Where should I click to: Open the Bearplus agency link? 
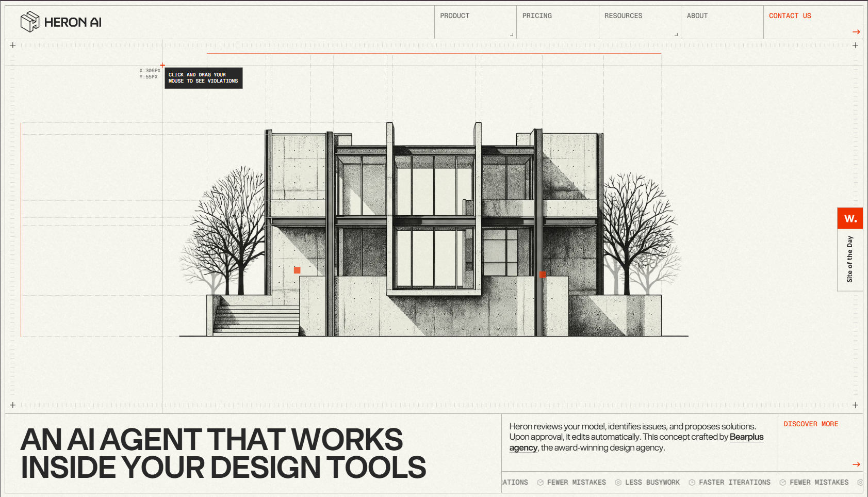pos(746,437)
